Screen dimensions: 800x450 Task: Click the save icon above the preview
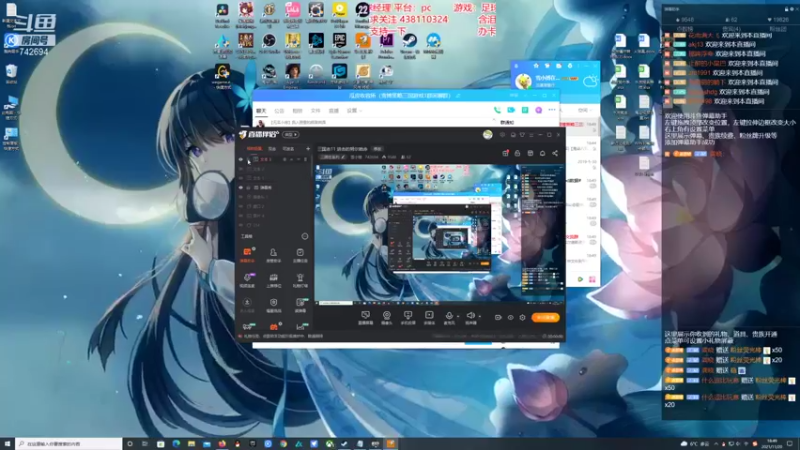pos(530,153)
